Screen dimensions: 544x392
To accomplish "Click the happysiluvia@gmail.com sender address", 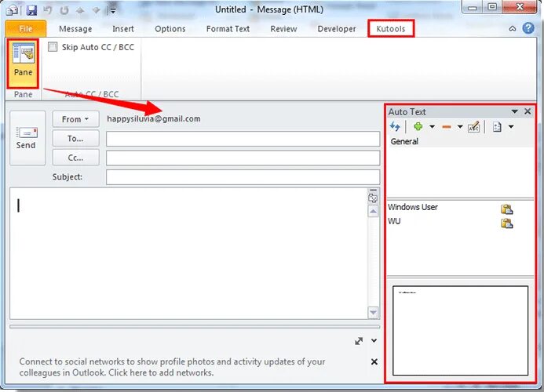I will tap(154, 119).
